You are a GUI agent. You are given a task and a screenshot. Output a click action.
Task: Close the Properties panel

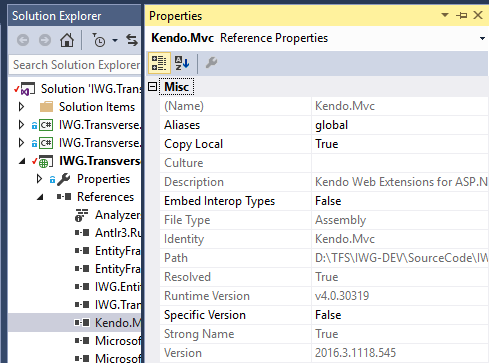(x=478, y=15)
